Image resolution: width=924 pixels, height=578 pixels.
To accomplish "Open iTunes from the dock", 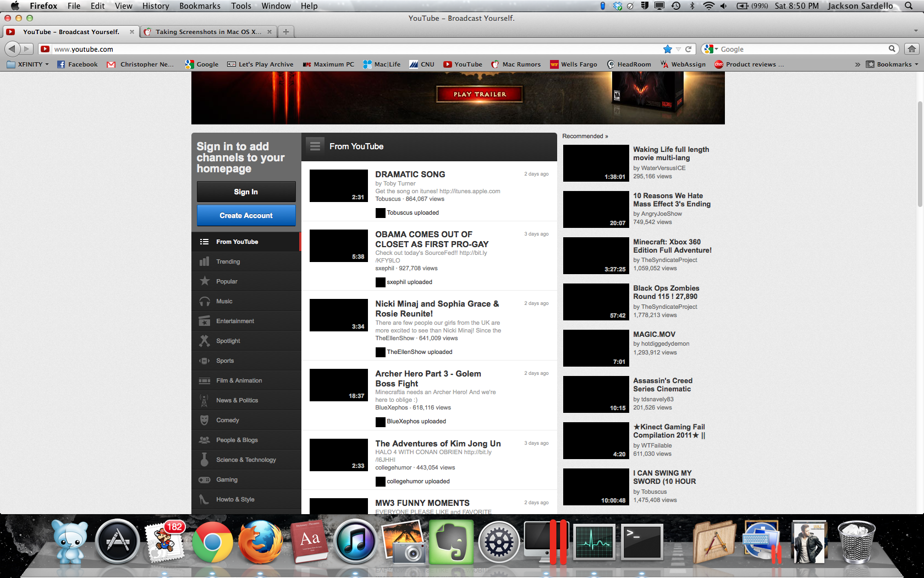I will [356, 542].
